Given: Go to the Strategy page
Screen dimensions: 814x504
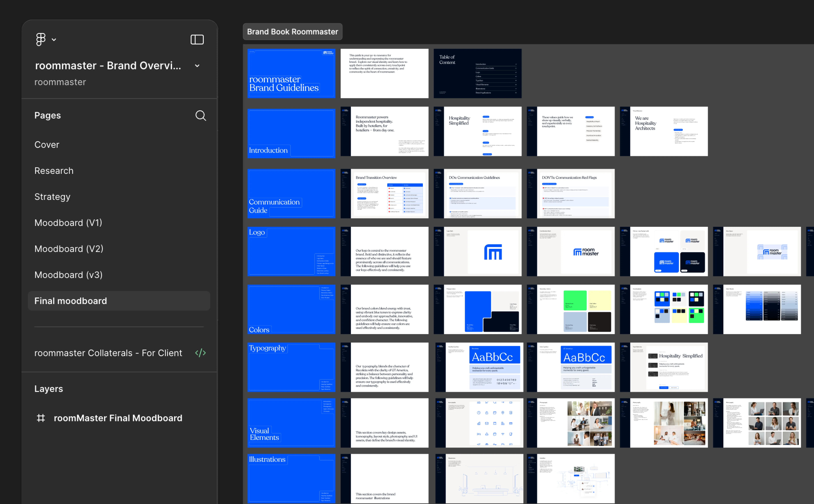Looking at the screenshot, I should click(x=52, y=197).
